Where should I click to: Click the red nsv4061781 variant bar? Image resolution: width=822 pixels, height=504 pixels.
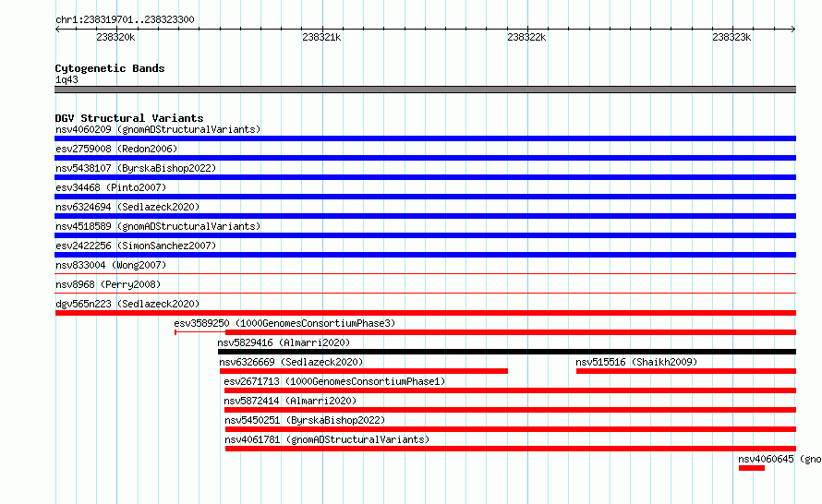(x=511, y=449)
